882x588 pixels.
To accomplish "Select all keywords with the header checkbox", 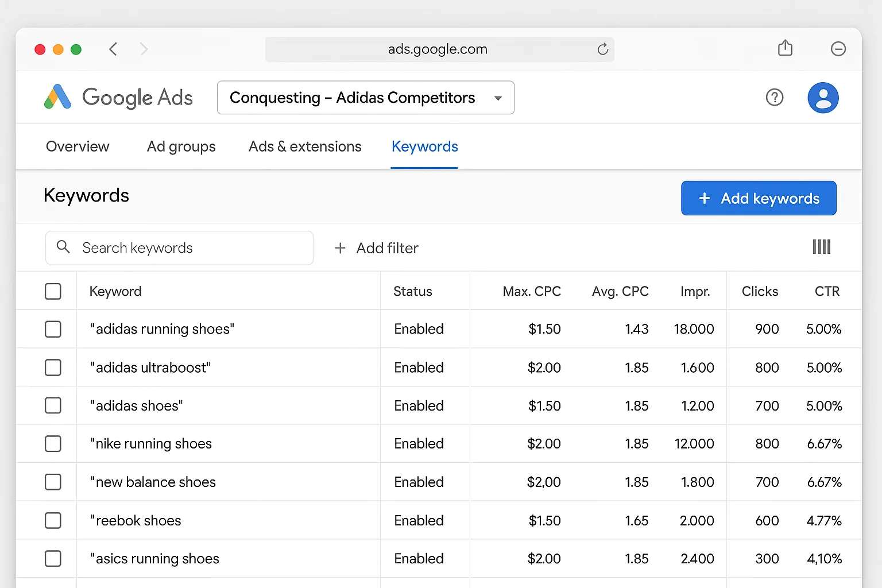I will click(53, 291).
